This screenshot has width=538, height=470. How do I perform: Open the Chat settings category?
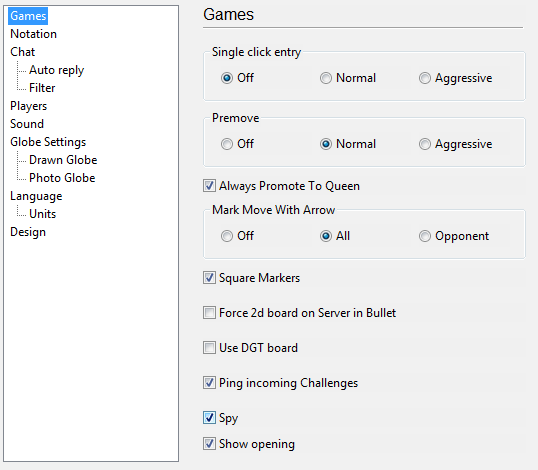(x=22, y=52)
